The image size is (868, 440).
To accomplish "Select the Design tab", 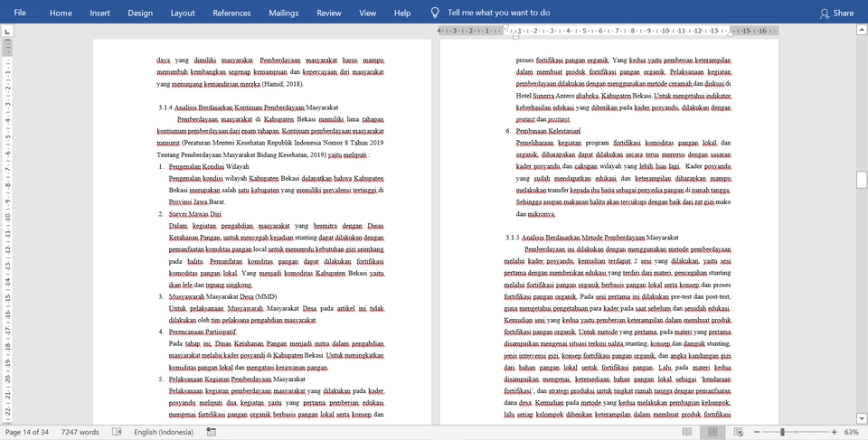I will [x=140, y=12].
